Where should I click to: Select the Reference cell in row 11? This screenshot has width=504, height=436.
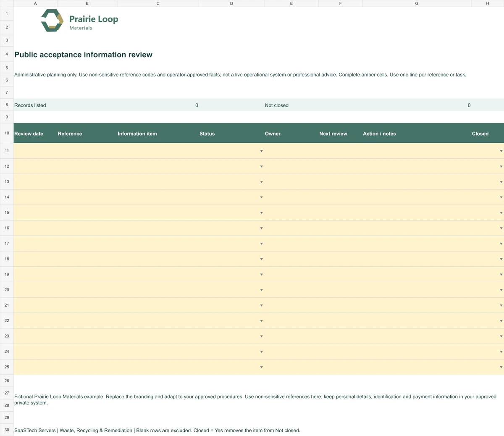[x=87, y=151]
